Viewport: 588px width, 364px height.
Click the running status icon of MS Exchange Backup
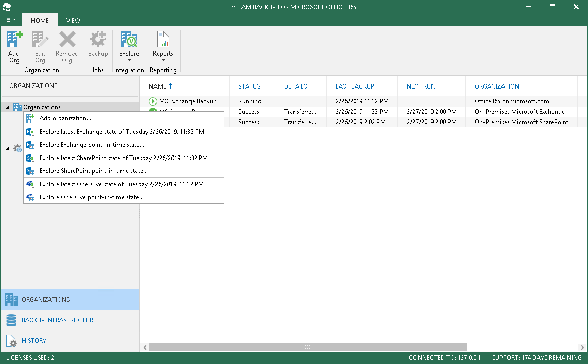152,101
